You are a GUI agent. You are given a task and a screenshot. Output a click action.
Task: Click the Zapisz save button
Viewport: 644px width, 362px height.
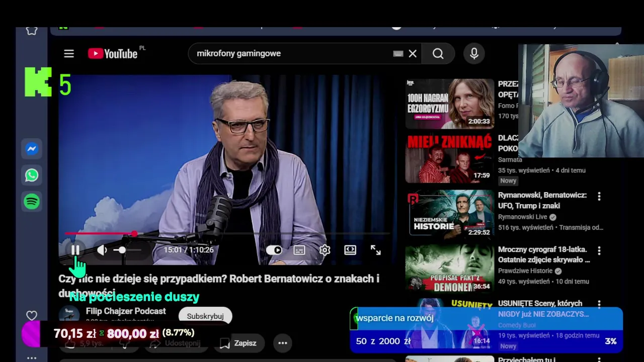tap(238, 343)
